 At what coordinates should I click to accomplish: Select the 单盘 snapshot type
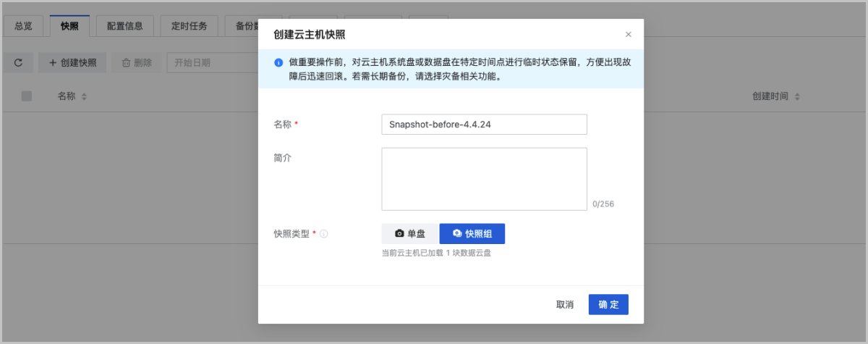pos(409,234)
